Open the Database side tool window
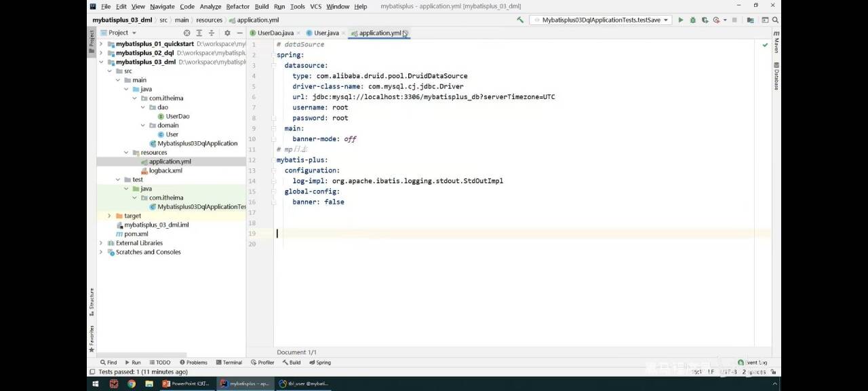The width and height of the screenshot is (868, 391). [776, 75]
